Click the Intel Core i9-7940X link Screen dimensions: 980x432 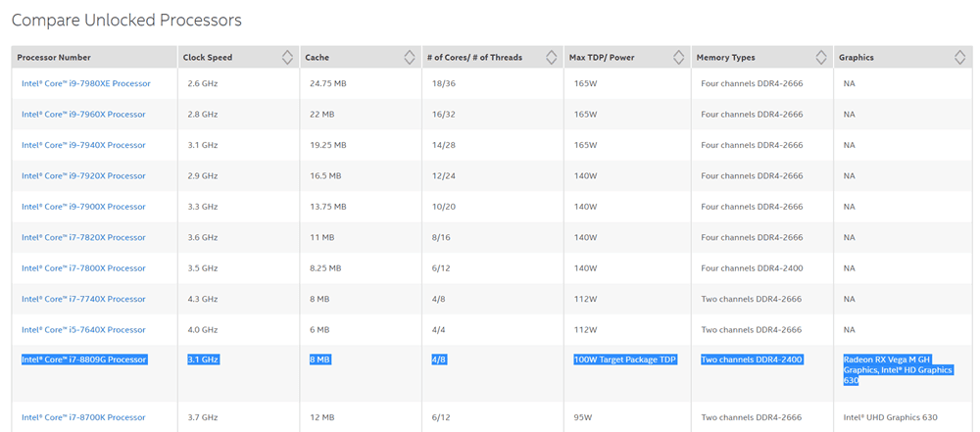click(x=83, y=145)
